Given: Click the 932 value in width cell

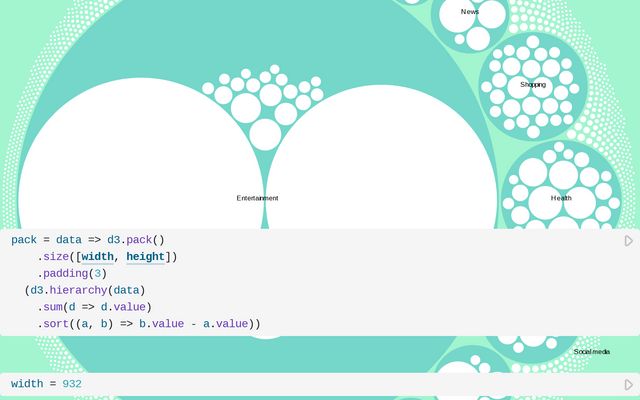Looking at the screenshot, I should pos(72,384).
